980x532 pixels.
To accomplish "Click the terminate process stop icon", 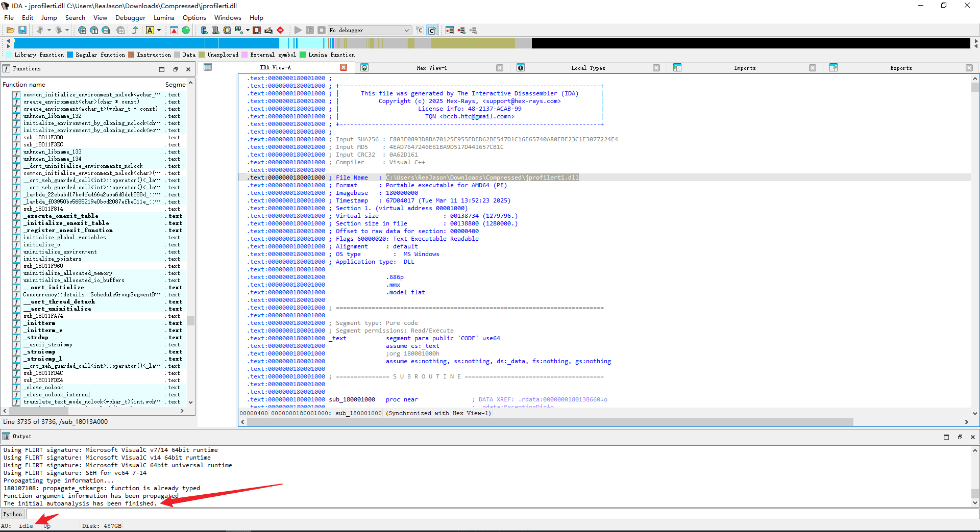I will tap(322, 30).
